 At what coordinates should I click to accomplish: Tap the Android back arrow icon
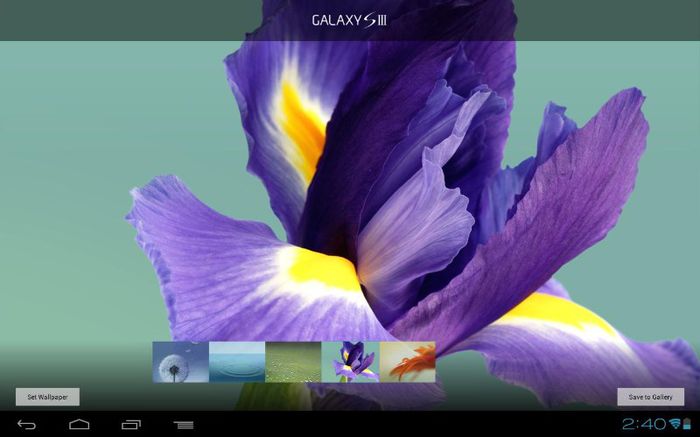pyautogui.click(x=27, y=425)
